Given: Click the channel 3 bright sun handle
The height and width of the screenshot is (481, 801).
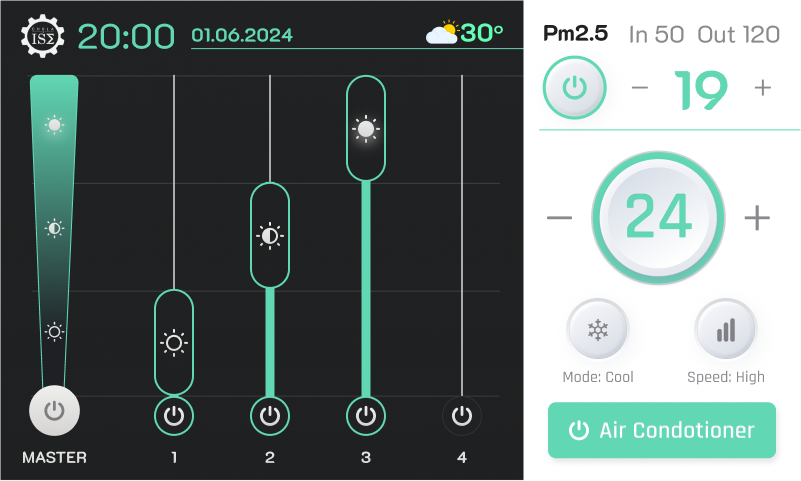Looking at the screenshot, I should (x=366, y=129).
